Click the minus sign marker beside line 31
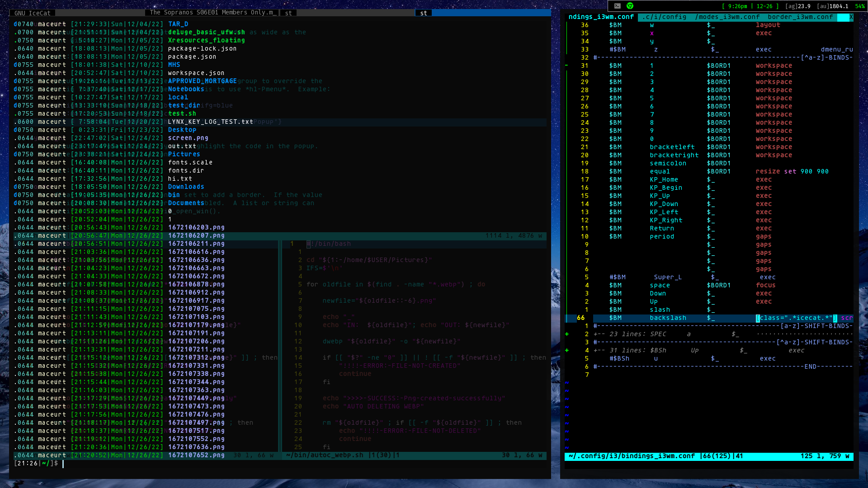Image resolution: width=868 pixels, height=488 pixels. click(567, 66)
